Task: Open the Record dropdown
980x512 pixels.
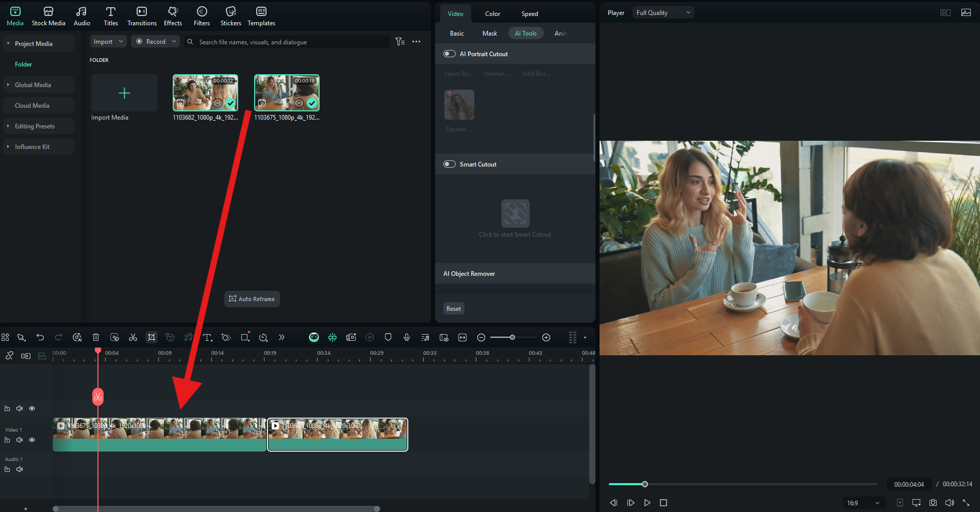Action: [155, 42]
